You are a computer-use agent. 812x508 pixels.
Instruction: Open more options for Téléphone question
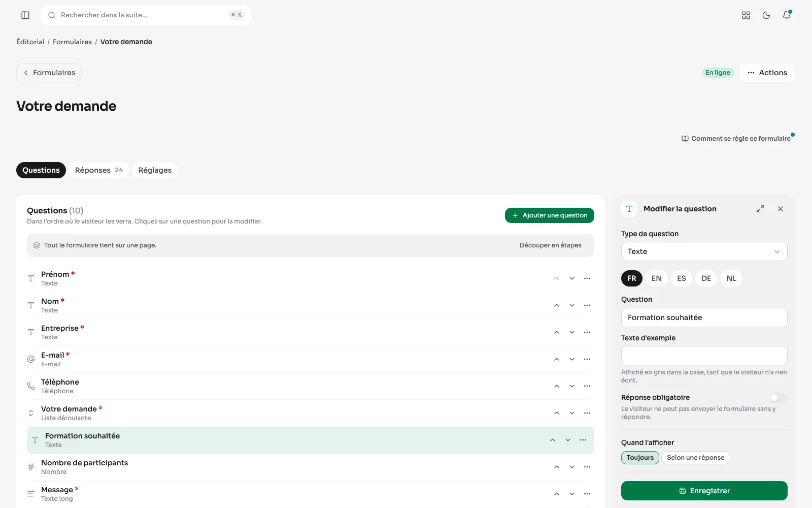tap(587, 386)
